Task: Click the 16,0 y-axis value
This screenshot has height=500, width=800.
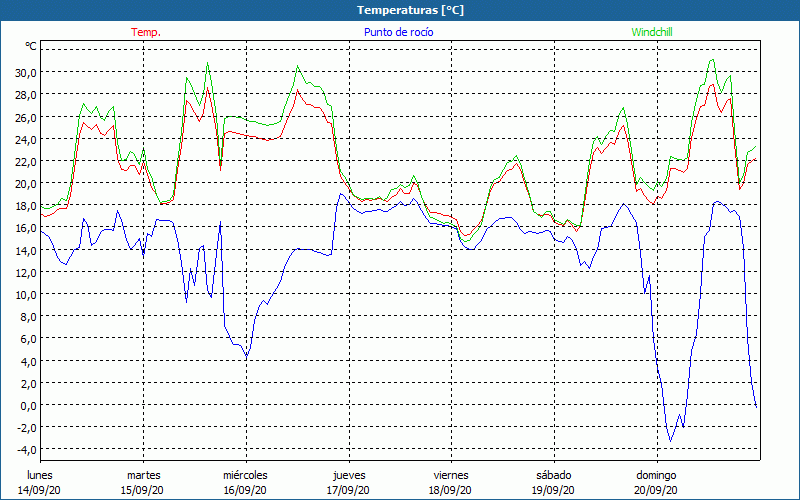Action: tap(26, 228)
